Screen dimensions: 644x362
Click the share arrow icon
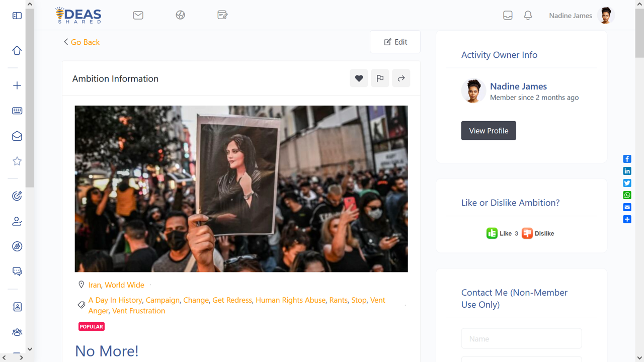click(401, 78)
